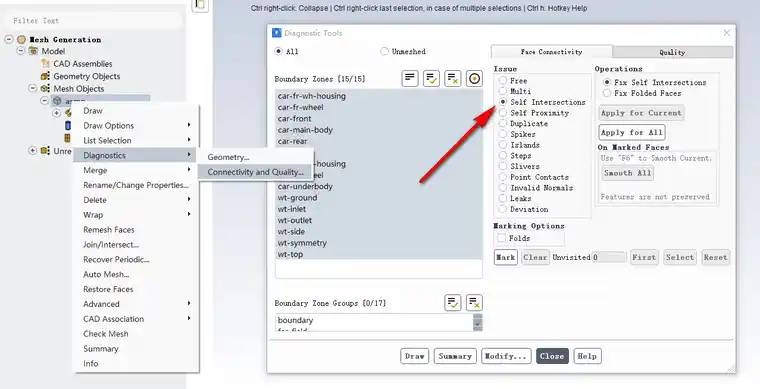The image size is (760, 389).
Task: Choose the Spikes issue option
Action: coord(503,134)
